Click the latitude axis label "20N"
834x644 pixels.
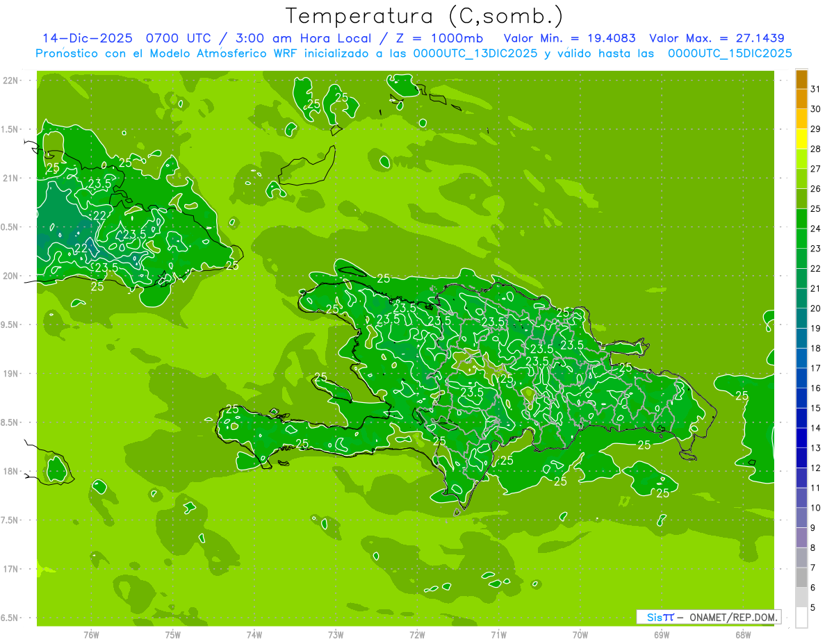(x=11, y=276)
